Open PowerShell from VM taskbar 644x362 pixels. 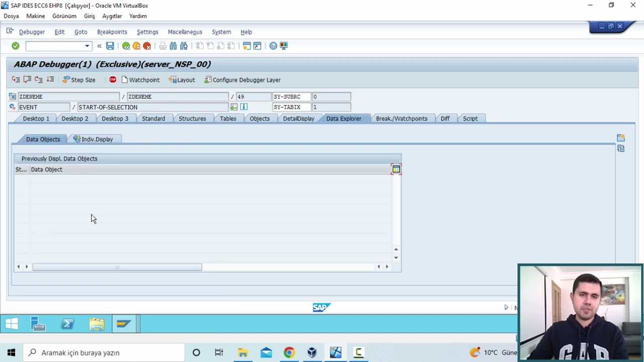click(67, 324)
